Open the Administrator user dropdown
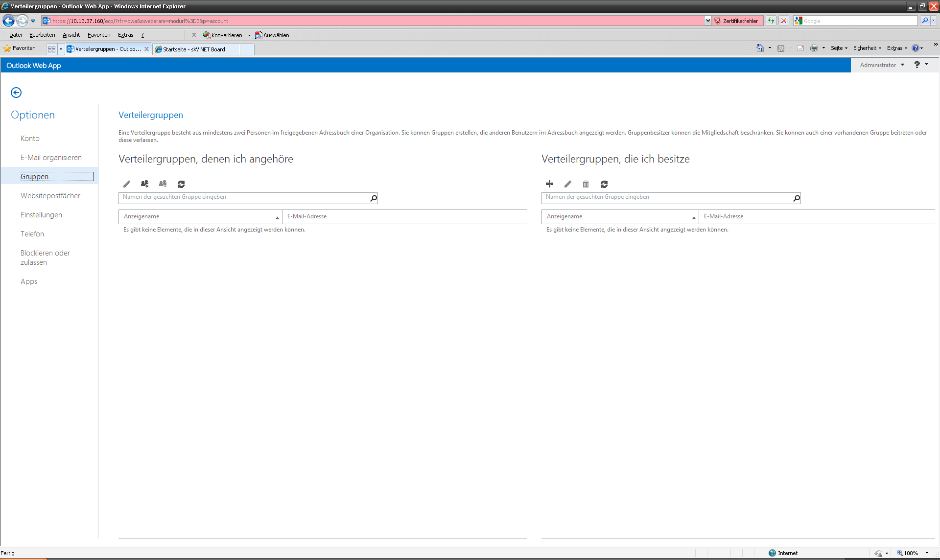Viewport: 940px width, 560px height. [x=882, y=65]
